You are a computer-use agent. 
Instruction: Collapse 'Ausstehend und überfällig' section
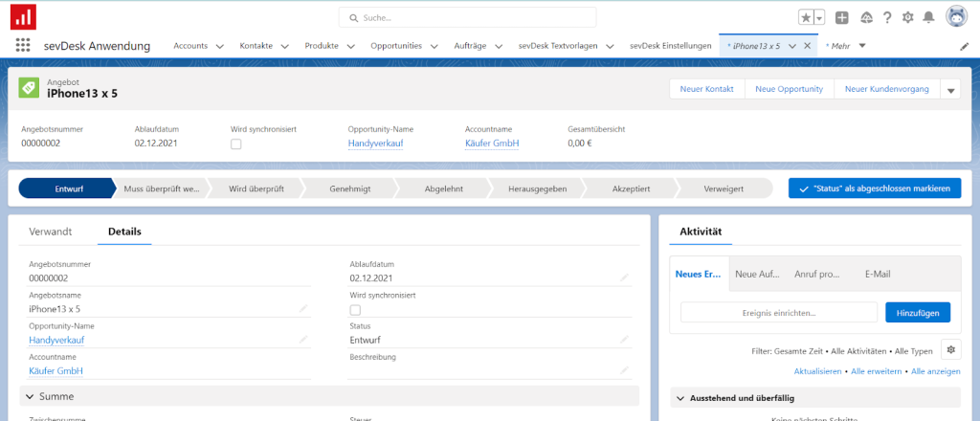coord(679,398)
